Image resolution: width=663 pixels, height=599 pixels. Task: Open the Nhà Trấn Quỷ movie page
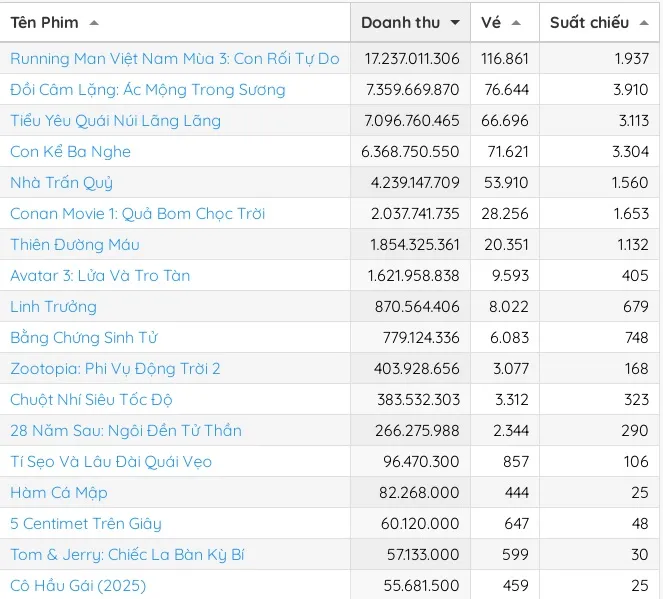click(x=61, y=183)
